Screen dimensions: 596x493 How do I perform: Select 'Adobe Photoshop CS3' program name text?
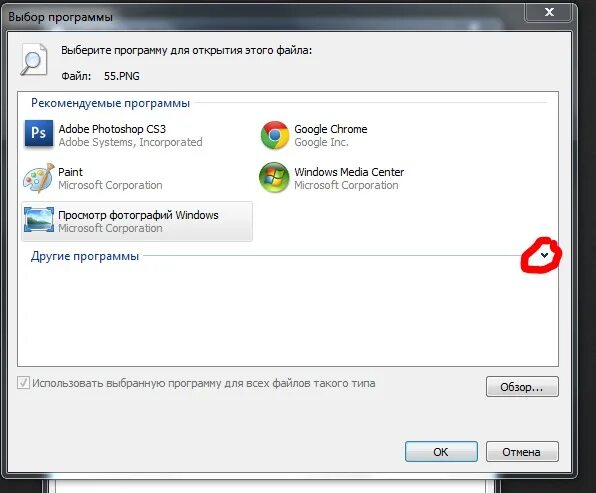coord(112,129)
